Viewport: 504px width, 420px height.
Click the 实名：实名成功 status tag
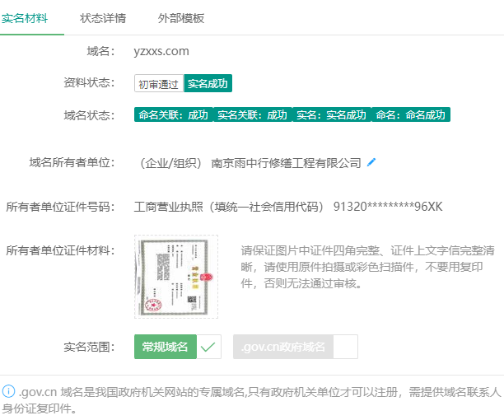331,115
